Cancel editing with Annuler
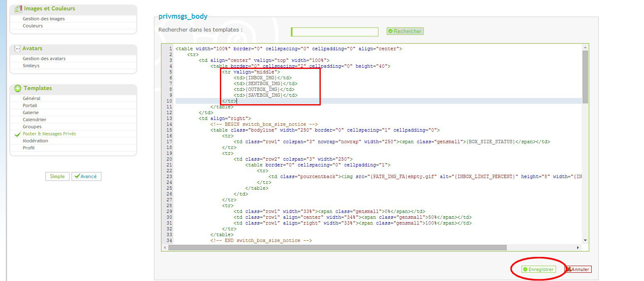The image size is (644, 281). (578, 269)
